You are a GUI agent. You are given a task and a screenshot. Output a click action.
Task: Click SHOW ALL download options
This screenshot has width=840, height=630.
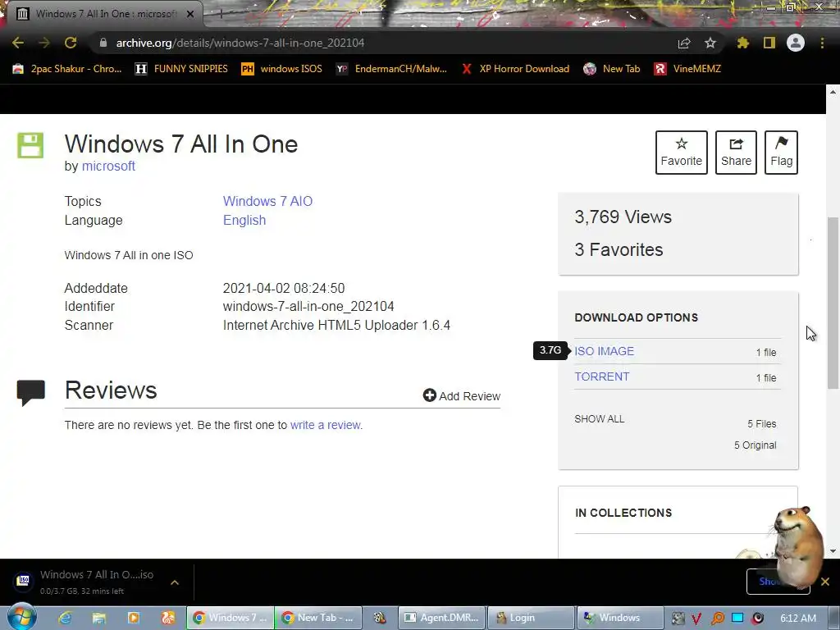[x=600, y=419]
